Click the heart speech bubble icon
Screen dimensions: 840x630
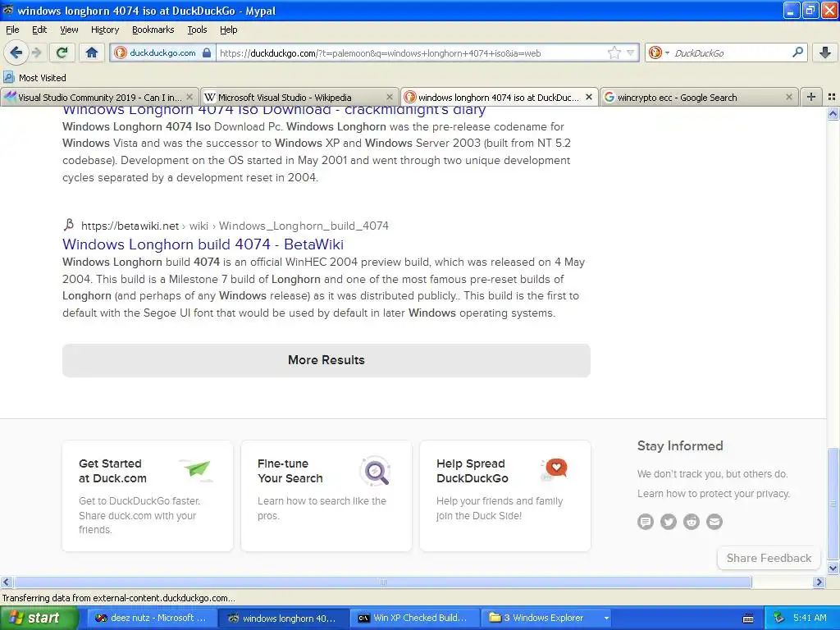(x=555, y=468)
